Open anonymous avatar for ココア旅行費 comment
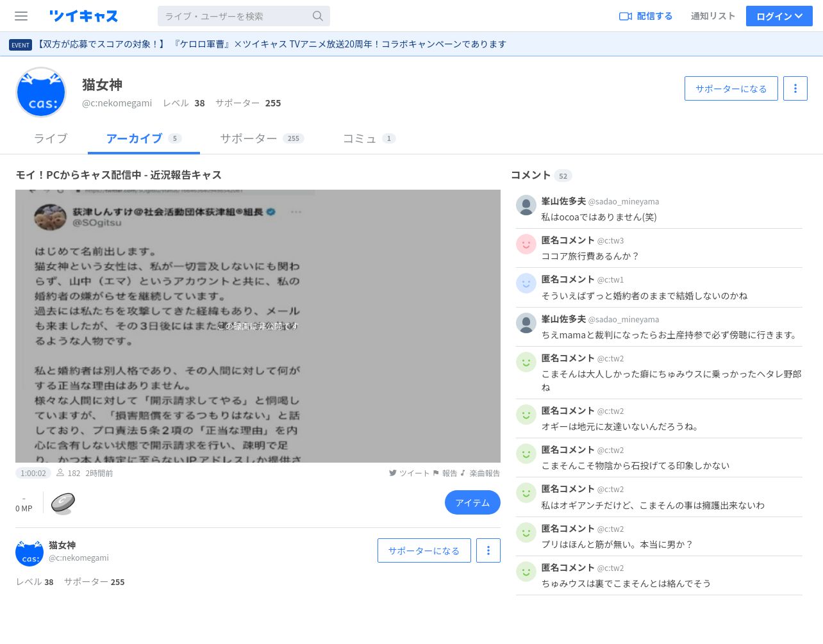The image size is (823, 644). [526, 244]
